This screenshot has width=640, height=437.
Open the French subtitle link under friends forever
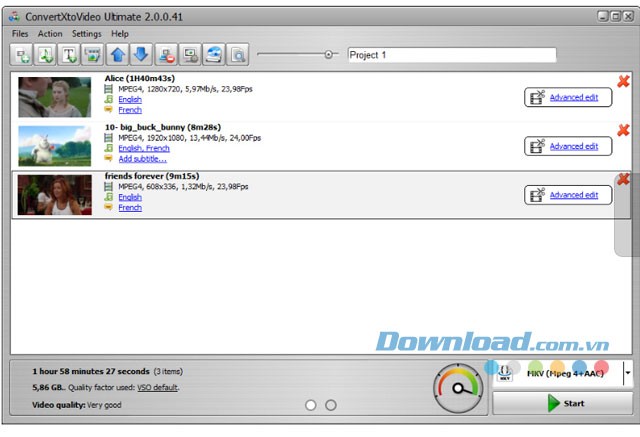coord(130,207)
